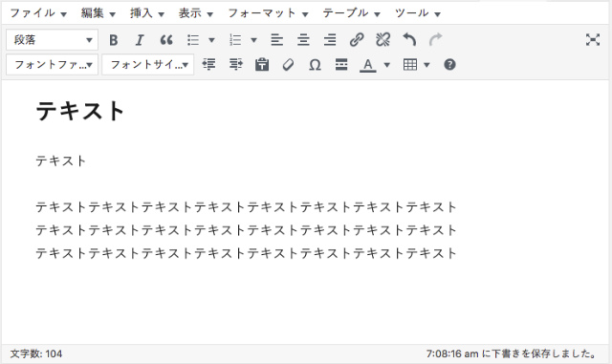The height and width of the screenshot is (364, 612).
Task: Insert numbered list
Action: (235, 40)
